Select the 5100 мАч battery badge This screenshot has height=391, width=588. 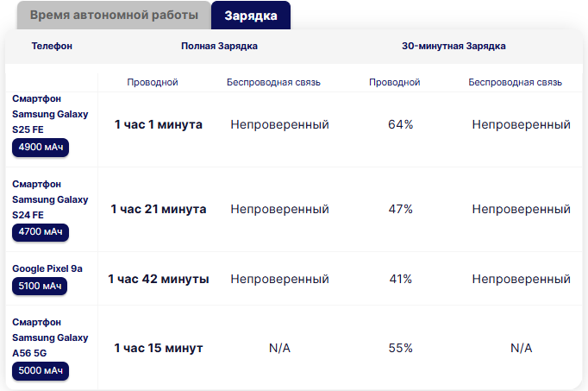coord(41,286)
